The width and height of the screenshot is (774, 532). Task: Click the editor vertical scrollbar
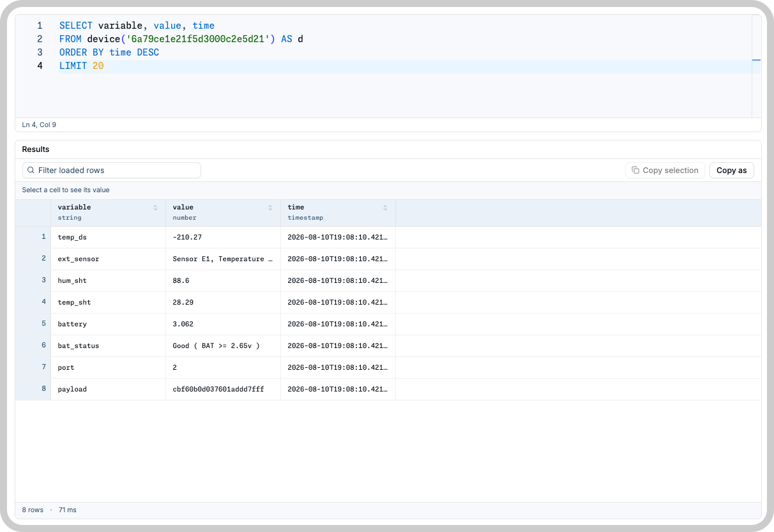point(756,66)
